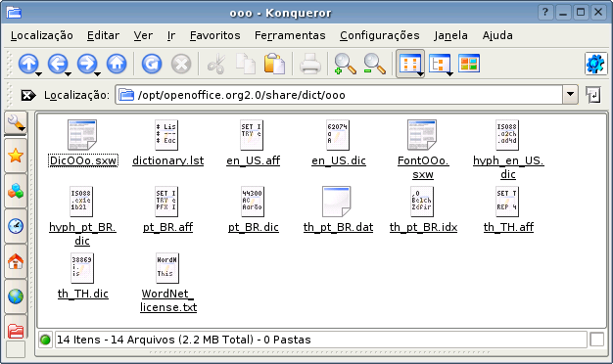Open the Localização menu
This screenshot has height=364, width=613.
42,35
